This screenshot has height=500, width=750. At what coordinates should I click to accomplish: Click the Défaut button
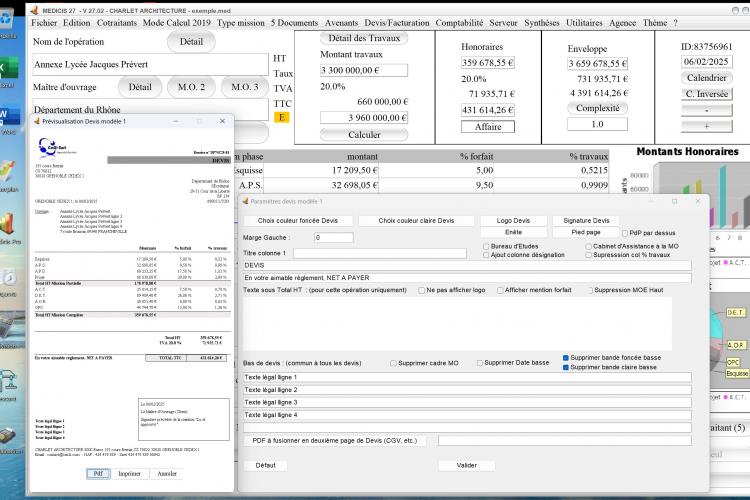[265, 465]
